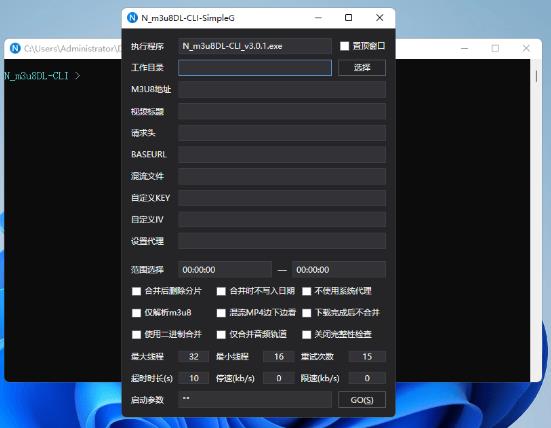The height and width of the screenshot is (428, 551).
Task: Click the 设置代理 input field
Action: pos(282,241)
